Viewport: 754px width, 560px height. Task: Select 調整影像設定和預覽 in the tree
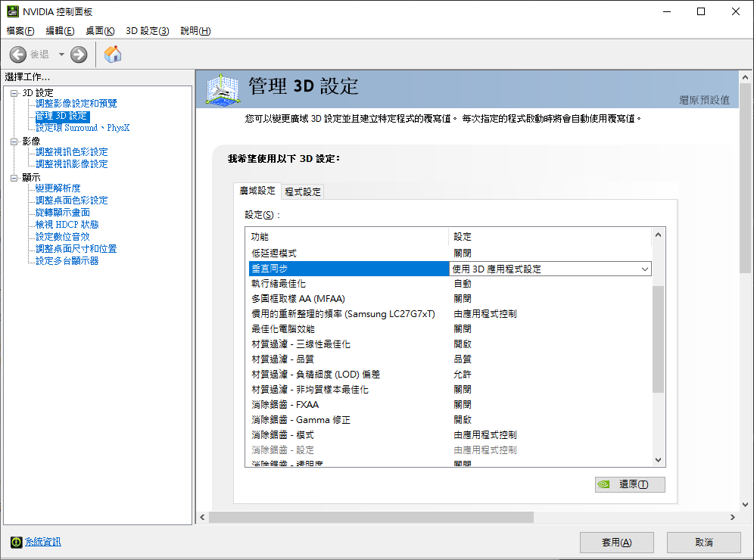(x=76, y=104)
